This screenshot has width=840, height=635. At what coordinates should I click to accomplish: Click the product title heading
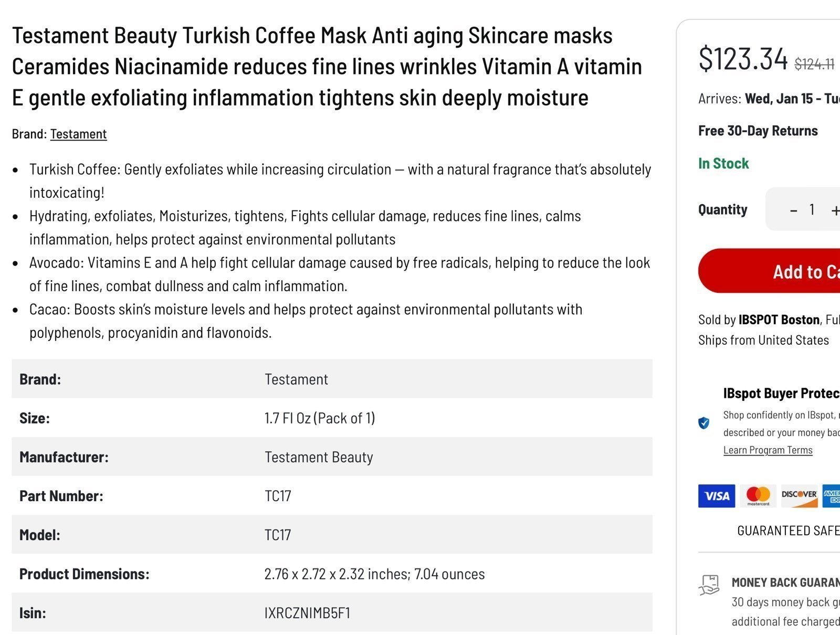point(327,67)
